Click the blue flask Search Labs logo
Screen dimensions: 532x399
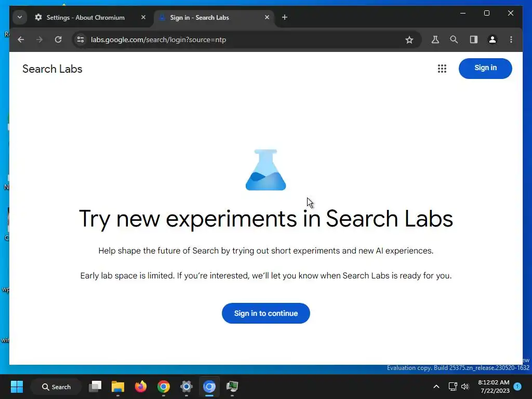click(x=265, y=170)
